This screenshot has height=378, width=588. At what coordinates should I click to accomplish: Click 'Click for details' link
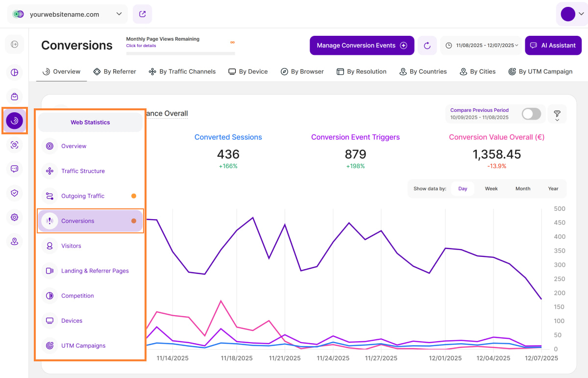pyautogui.click(x=141, y=46)
